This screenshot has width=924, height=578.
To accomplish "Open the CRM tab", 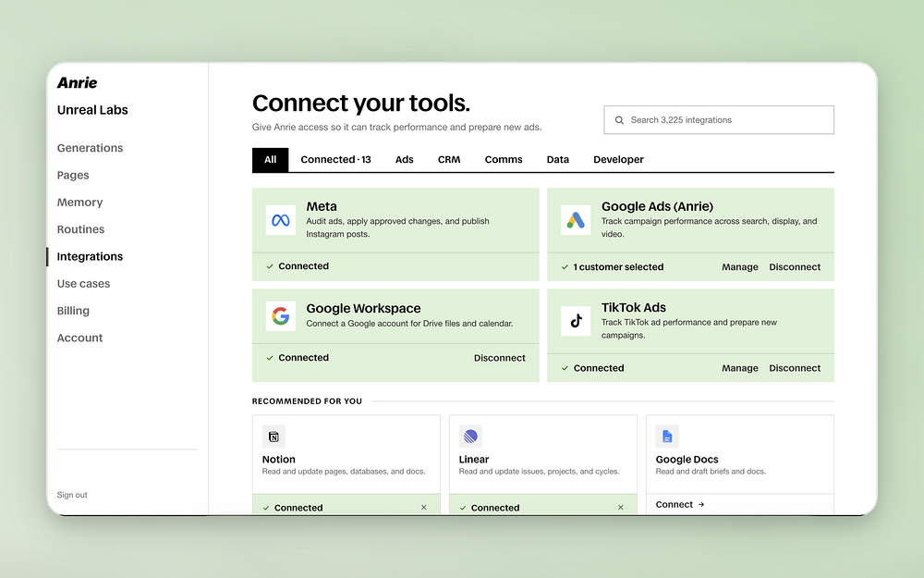I will [x=449, y=160].
